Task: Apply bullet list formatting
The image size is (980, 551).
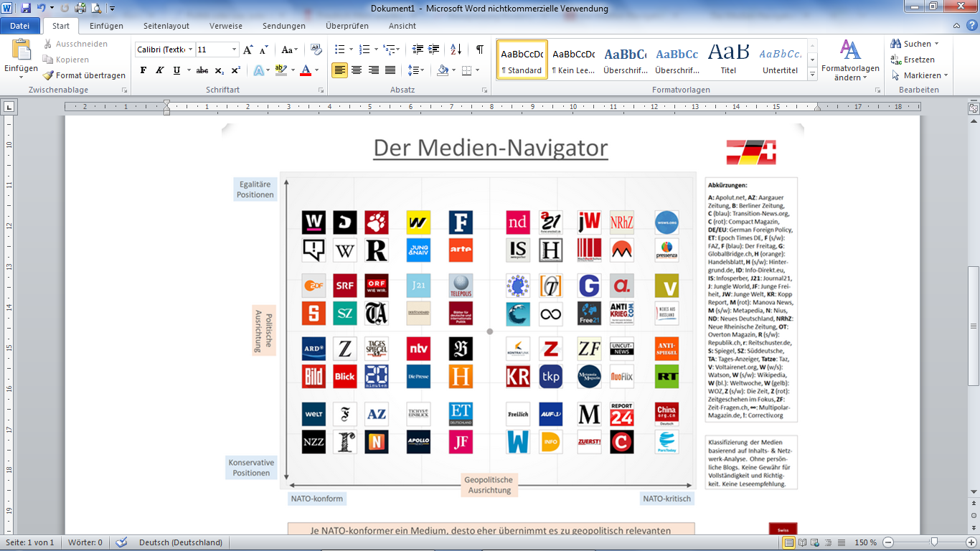Action: tap(340, 50)
